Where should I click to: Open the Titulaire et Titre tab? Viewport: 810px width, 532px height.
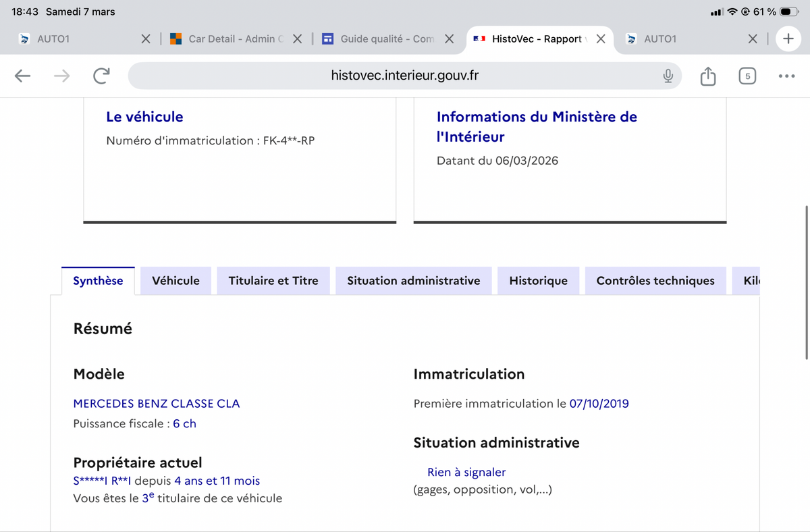click(x=273, y=281)
